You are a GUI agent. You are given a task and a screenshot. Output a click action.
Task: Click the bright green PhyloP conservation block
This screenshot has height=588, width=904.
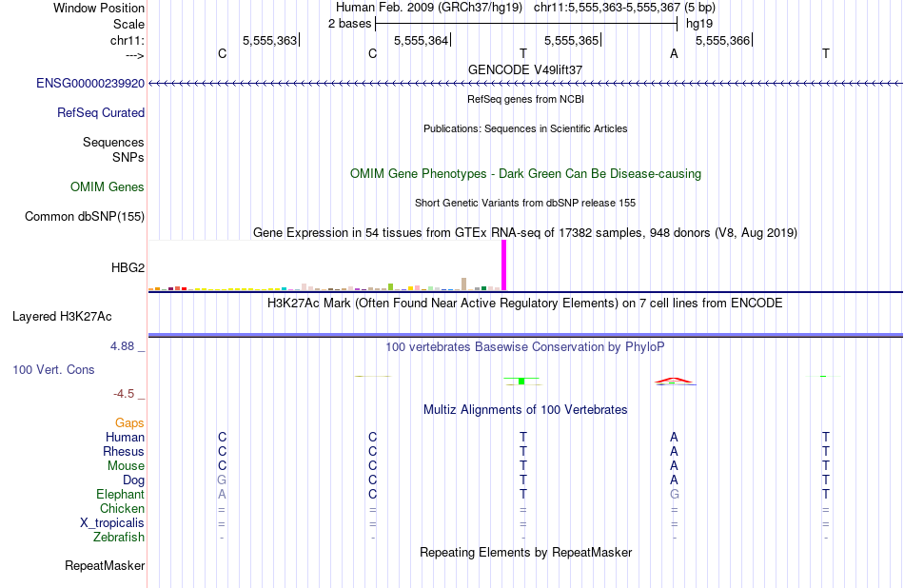click(521, 381)
